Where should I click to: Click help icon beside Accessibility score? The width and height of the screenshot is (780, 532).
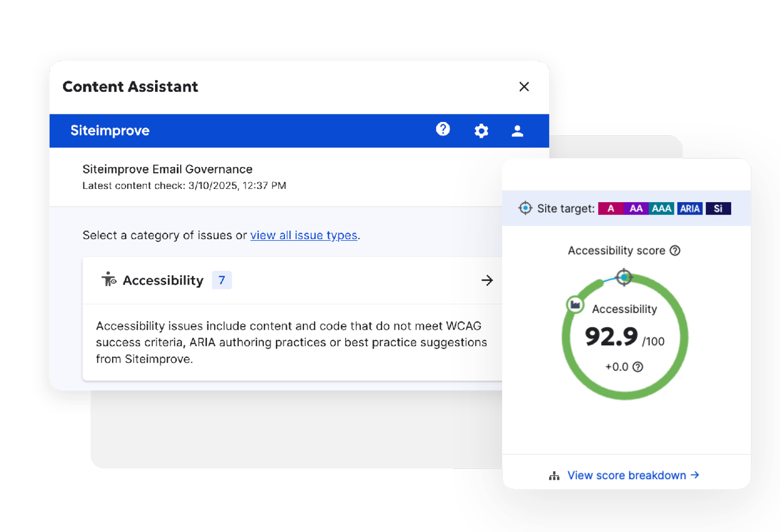pyautogui.click(x=675, y=250)
